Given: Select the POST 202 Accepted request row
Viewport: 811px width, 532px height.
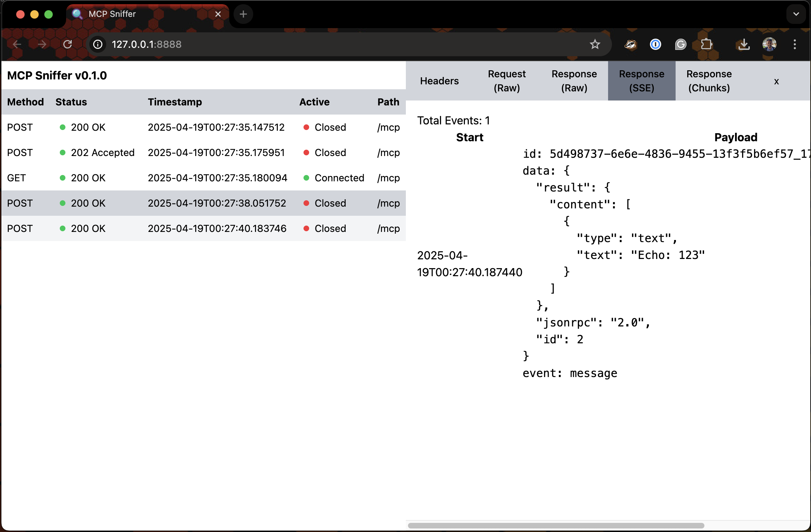Looking at the screenshot, I should click(203, 153).
